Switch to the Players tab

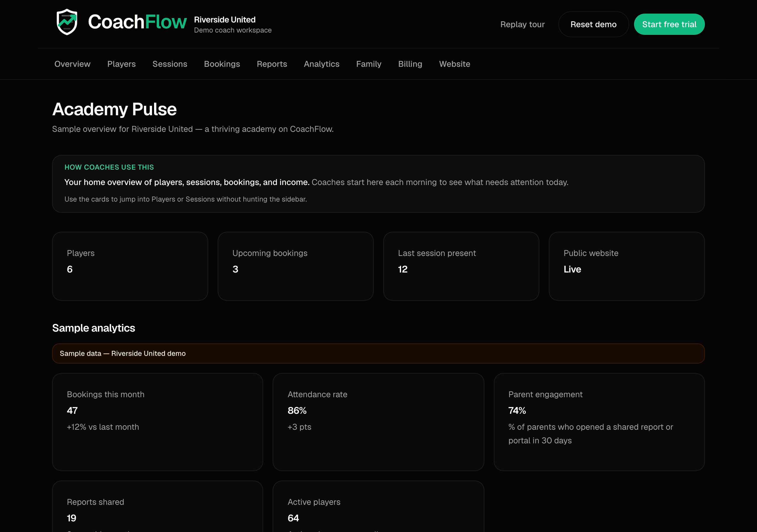tap(121, 64)
